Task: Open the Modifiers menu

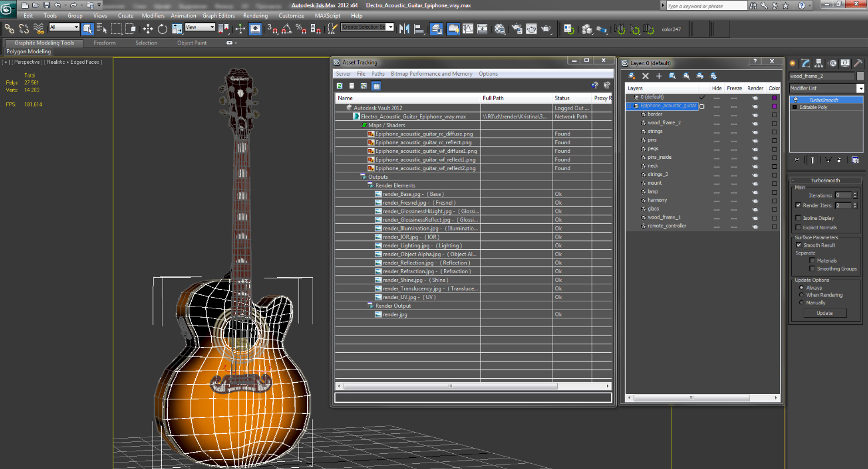Action: [x=153, y=16]
